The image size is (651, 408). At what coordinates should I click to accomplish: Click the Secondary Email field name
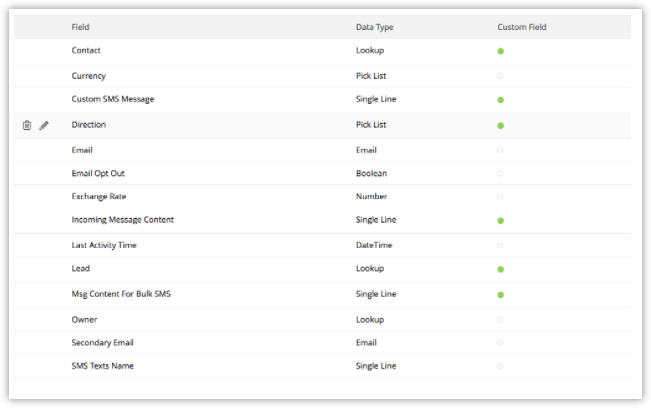[x=103, y=343]
